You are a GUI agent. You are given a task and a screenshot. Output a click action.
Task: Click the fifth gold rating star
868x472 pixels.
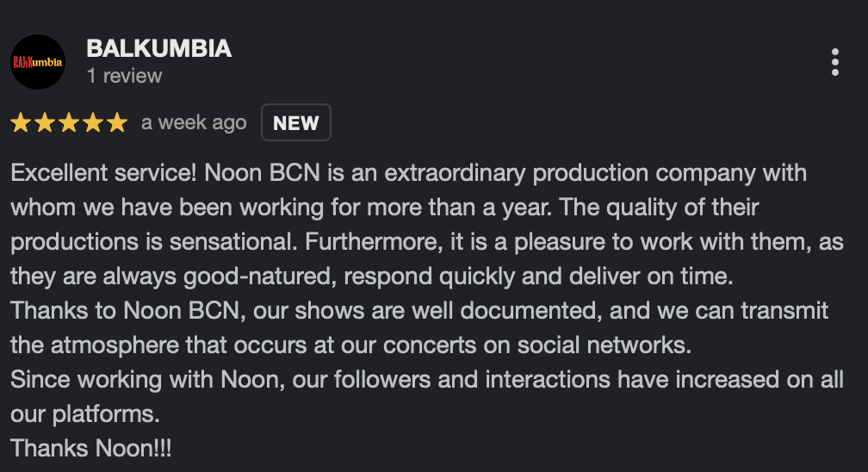(116, 123)
